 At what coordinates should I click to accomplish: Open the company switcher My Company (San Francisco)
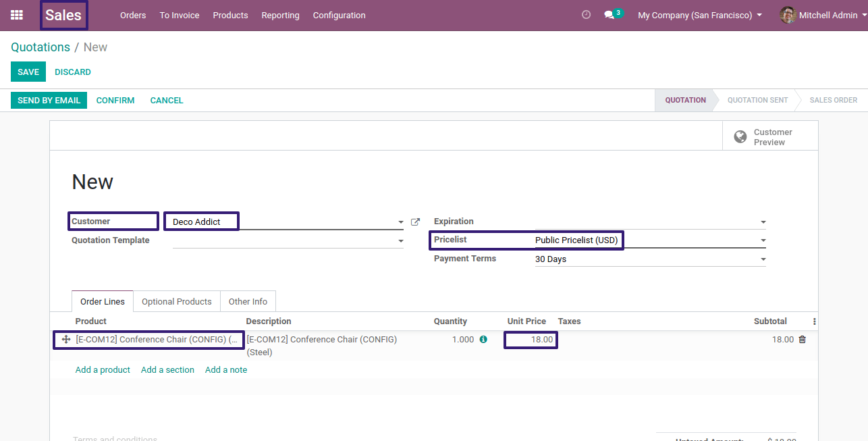coord(700,15)
